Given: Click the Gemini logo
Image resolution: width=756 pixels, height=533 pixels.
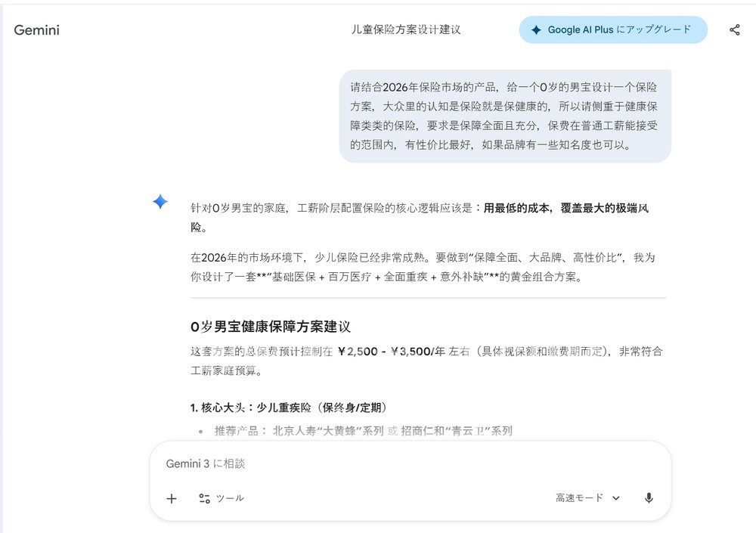Looking at the screenshot, I should click(36, 30).
